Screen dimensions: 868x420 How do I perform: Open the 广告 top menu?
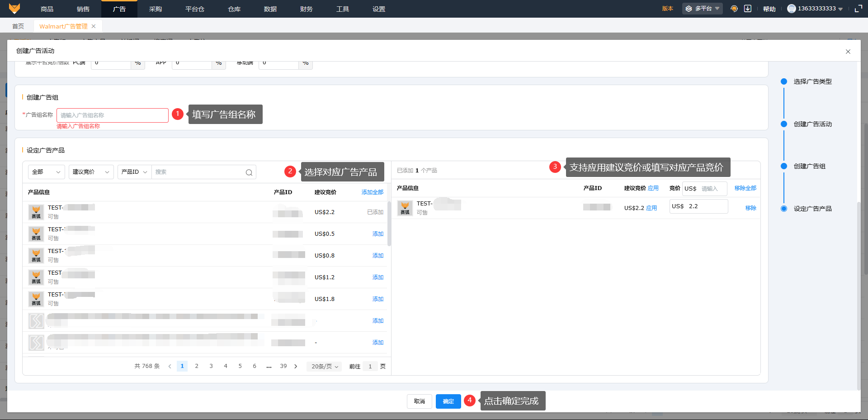point(119,9)
